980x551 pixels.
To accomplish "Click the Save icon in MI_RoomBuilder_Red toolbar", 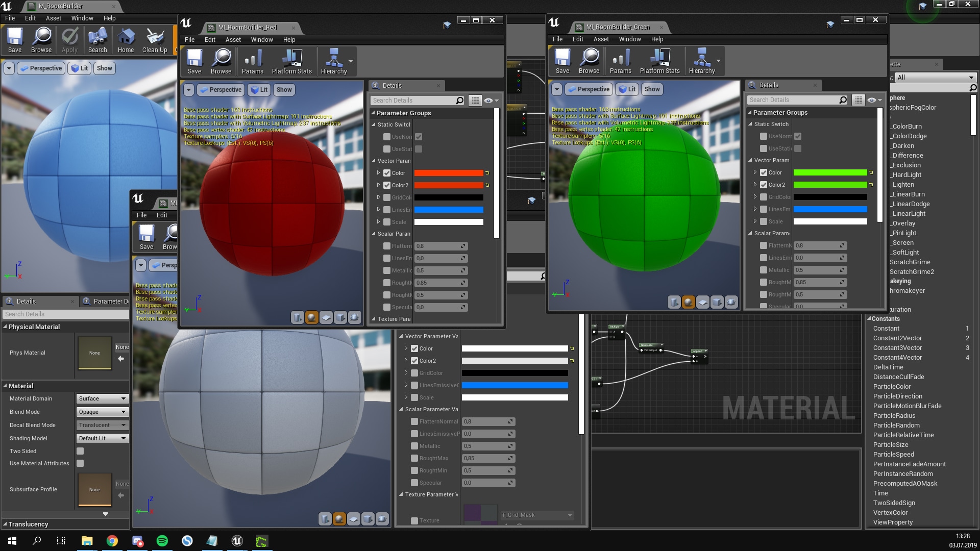I will [194, 61].
